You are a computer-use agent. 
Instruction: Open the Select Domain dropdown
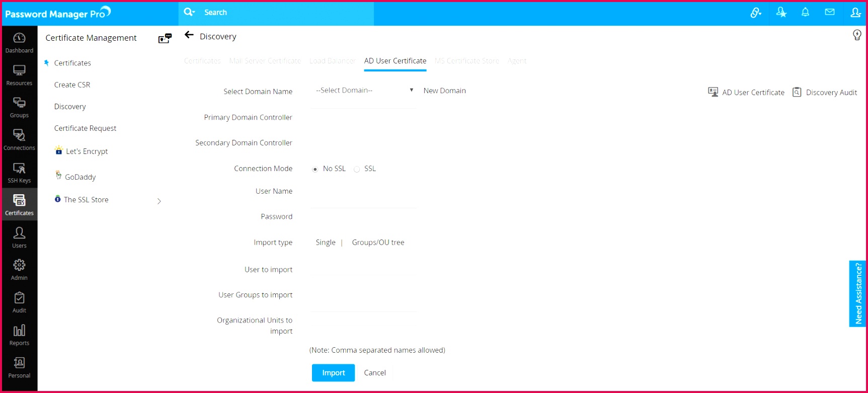(364, 91)
